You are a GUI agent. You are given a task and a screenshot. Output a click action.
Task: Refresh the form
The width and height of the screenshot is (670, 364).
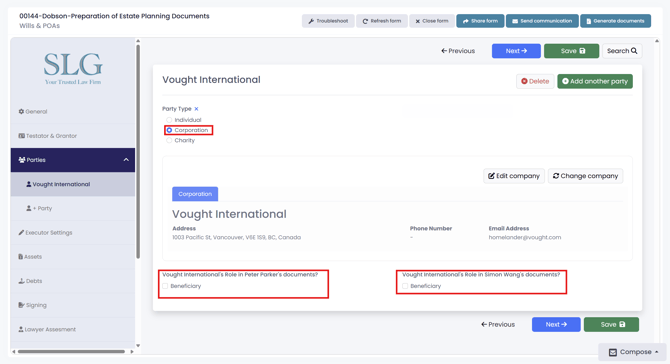382,21
